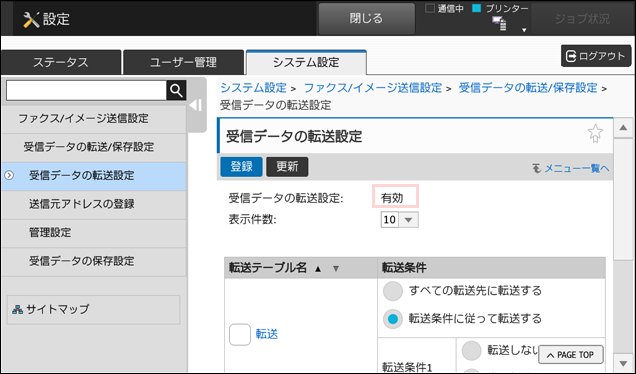The height and width of the screenshot is (374, 636).
Task: Click the scrollbar up arrow
Action: click(623, 128)
